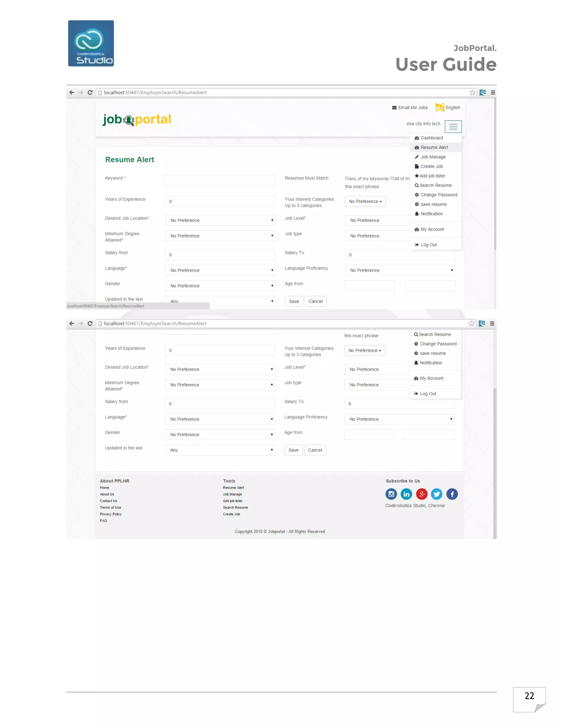The height and width of the screenshot is (728, 563).
Task: Click Cancel button in the upper form
Action: [x=316, y=301]
